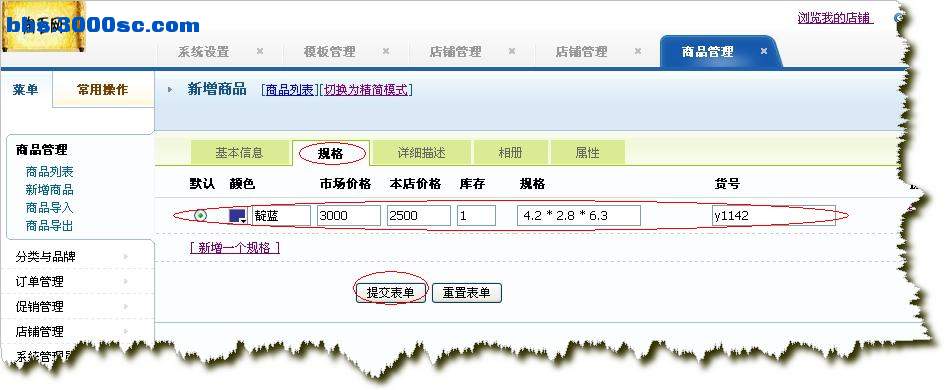Viewport: 945px width, 390px height.
Task: Select the 默认 radio button for the spec row
Action: click(x=201, y=216)
